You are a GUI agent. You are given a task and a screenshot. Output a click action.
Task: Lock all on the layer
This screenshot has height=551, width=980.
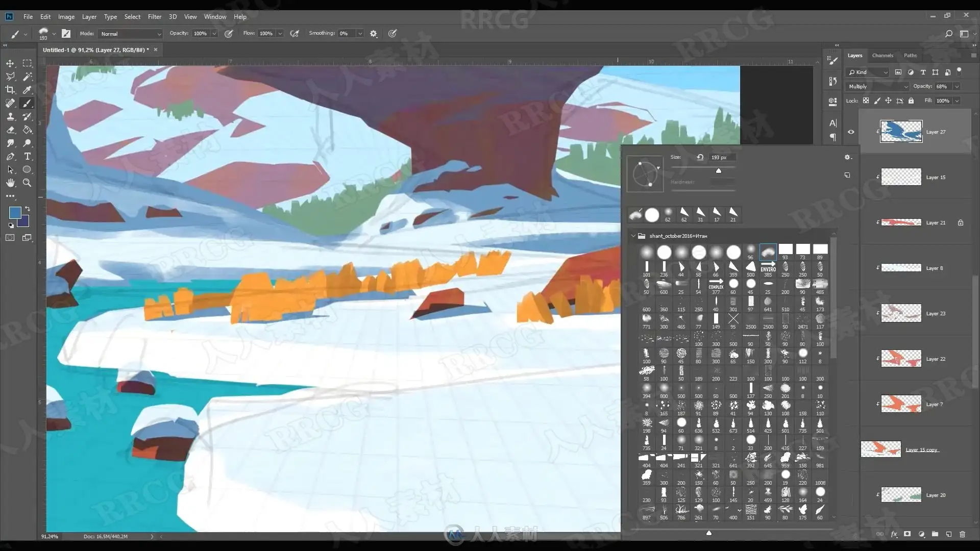(911, 101)
